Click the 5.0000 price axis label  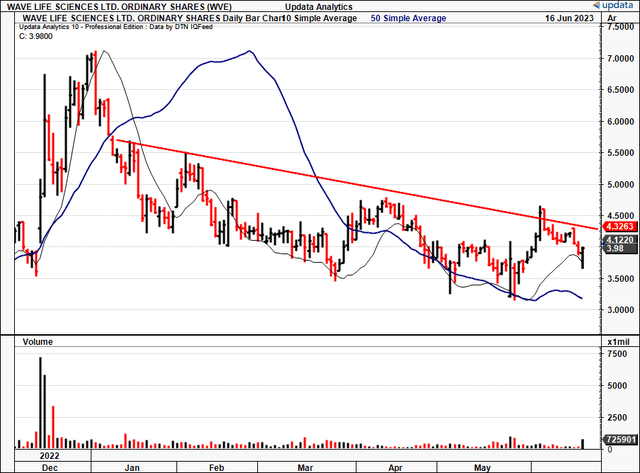click(621, 184)
